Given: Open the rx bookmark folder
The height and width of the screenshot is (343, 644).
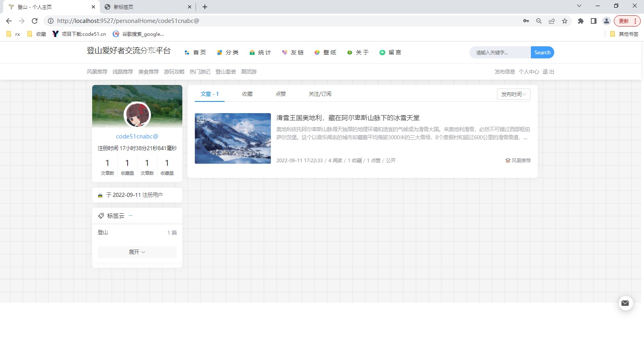Looking at the screenshot, I should click(x=13, y=34).
